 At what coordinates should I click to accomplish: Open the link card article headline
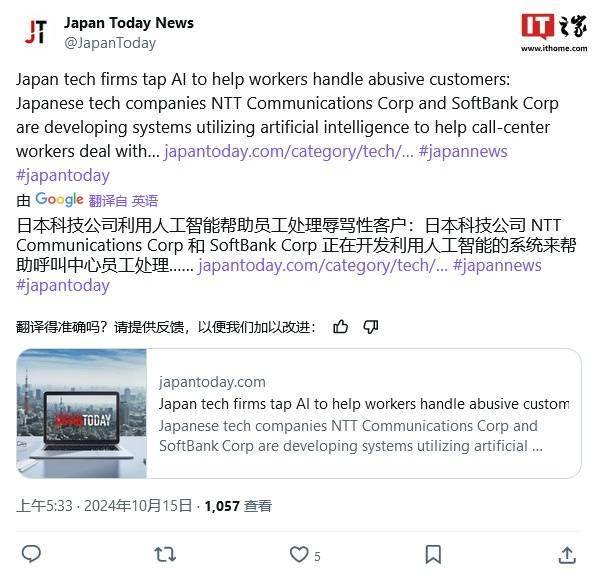coord(364,404)
